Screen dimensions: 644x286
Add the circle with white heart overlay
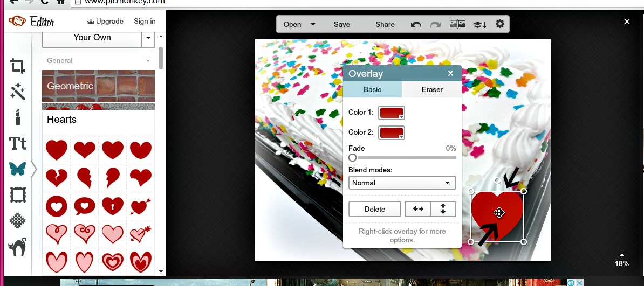click(56, 206)
